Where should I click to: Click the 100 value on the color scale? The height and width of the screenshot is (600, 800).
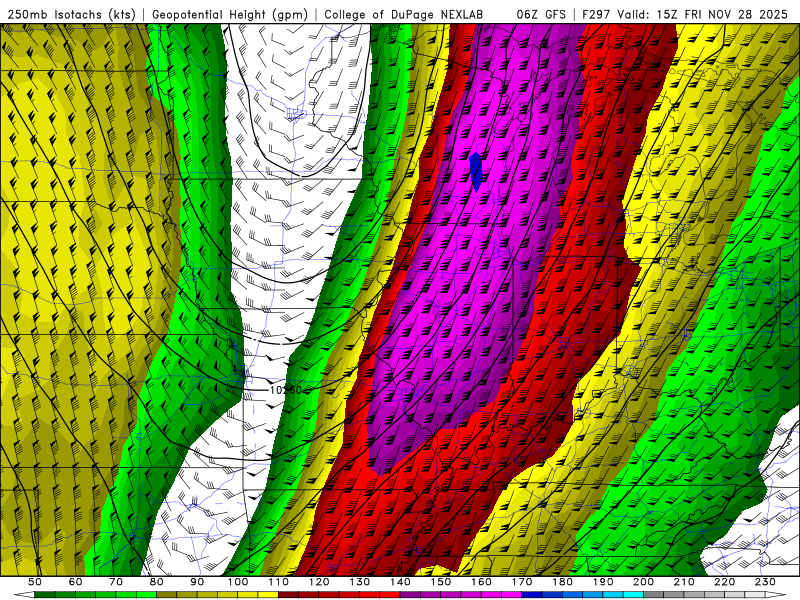click(x=238, y=582)
